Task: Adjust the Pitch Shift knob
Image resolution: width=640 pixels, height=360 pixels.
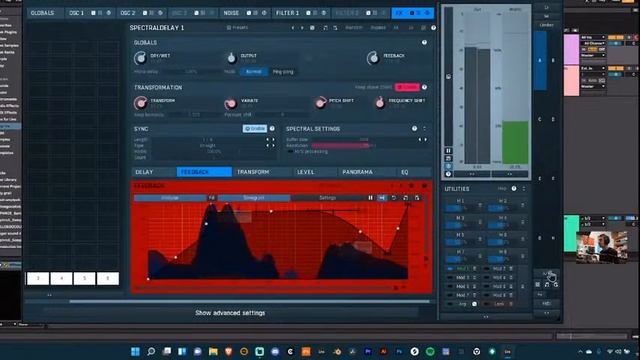Action: [x=320, y=102]
